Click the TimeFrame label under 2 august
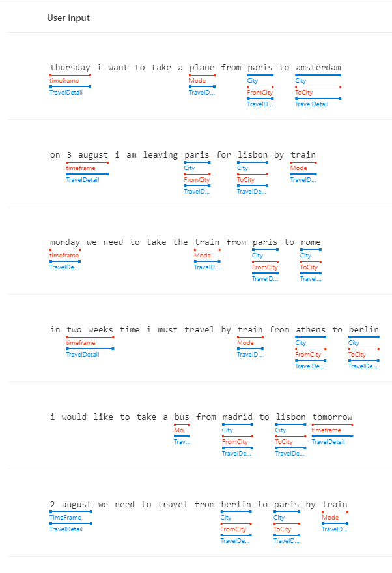This screenshot has width=392, height=573. pyautogui.click(x=65, y=518)
